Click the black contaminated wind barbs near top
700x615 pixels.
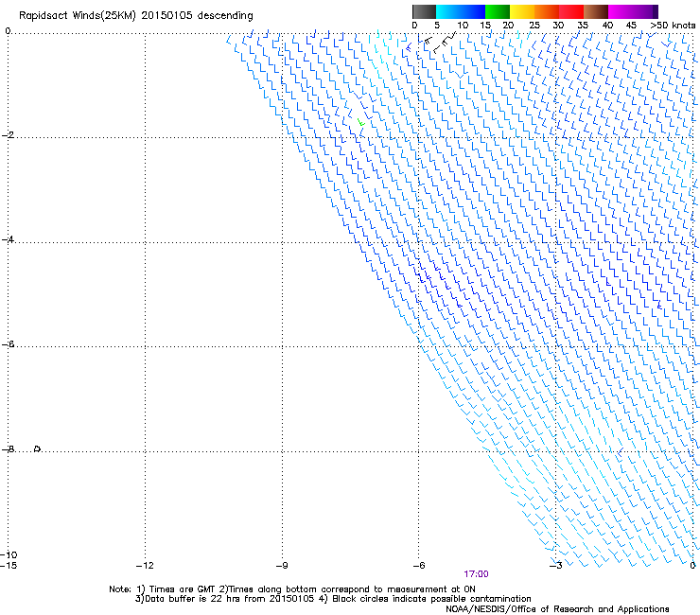pyautogui.click(x=440, y=44)
